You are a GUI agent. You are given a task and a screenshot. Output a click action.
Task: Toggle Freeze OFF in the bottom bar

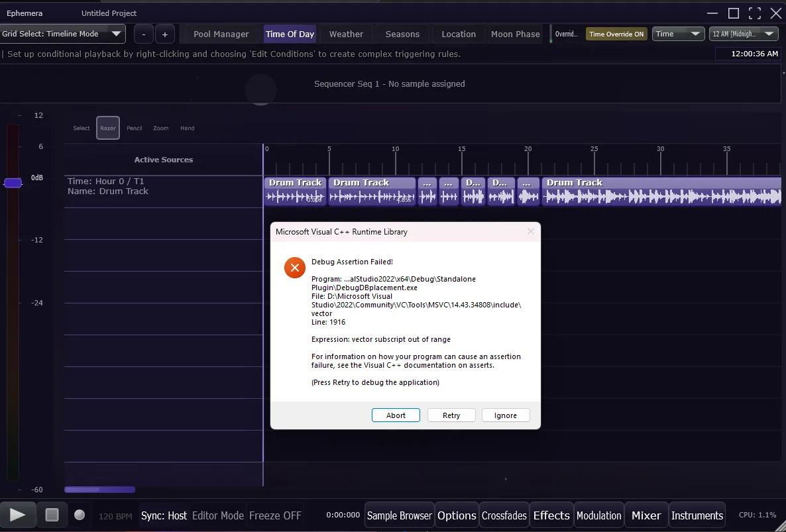tap(276, 515)
